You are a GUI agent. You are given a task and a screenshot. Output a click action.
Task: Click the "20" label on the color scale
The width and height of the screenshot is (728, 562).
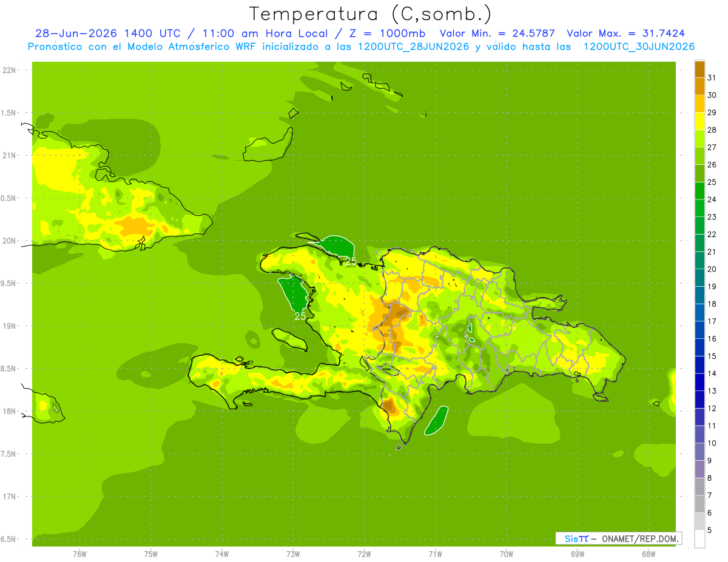click(711, 269)
